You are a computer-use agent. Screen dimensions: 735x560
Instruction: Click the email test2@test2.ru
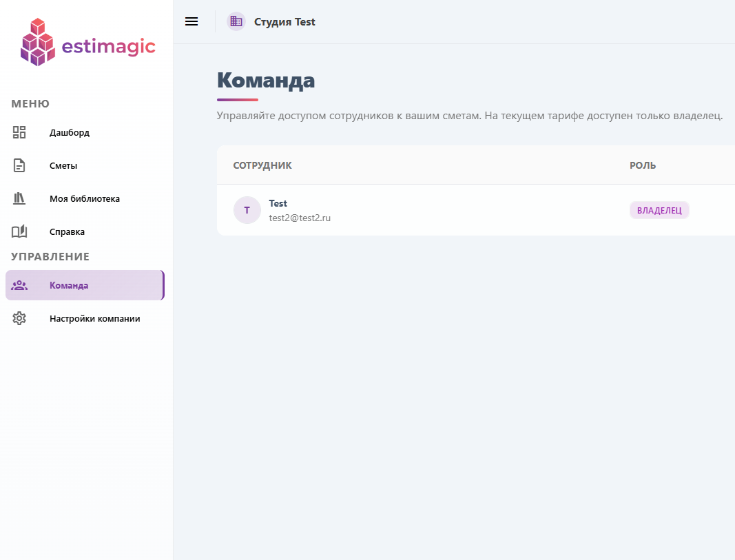[300, 218]
